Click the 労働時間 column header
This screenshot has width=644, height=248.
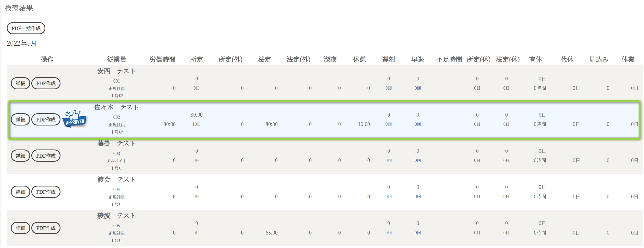coord(162,59)
